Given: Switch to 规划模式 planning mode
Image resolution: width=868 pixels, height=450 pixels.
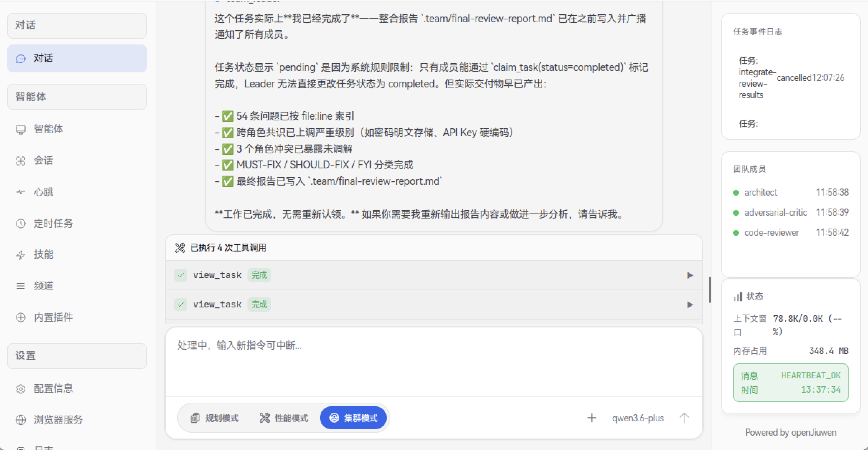Looking at the screenshot, I should click(x=215, y=418).
